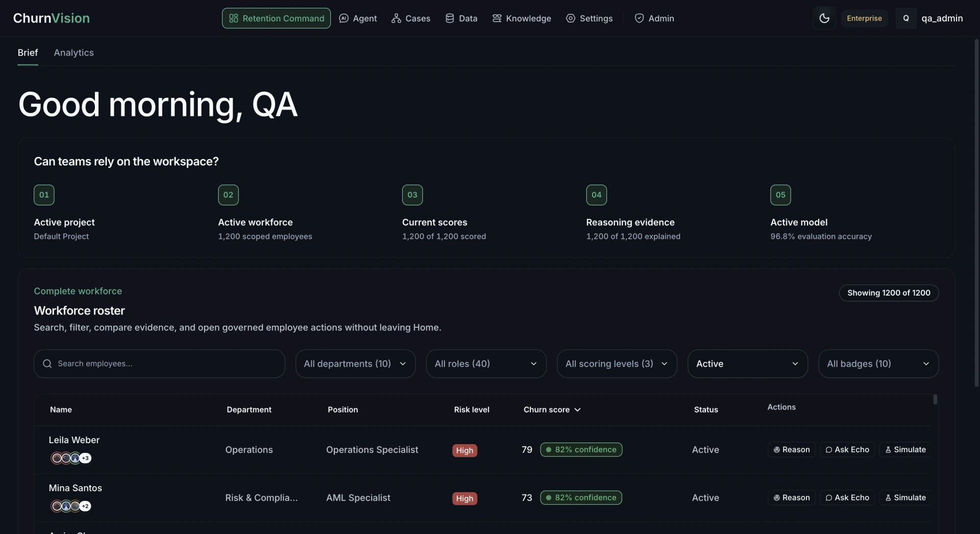The image size is (980, 534).
Task: Simulate scenario for Mina Santos
Action: coord(905,498)
